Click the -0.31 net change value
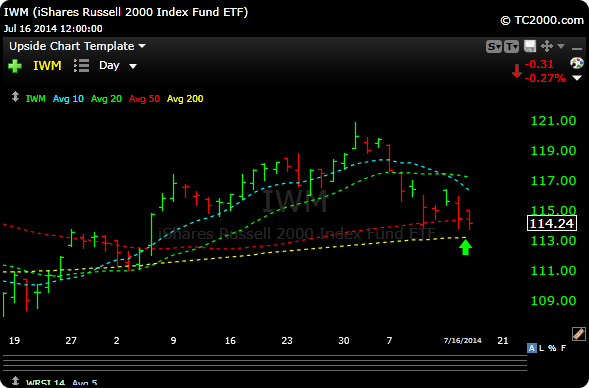Screen dimensions: 589x388 point(539,64)
